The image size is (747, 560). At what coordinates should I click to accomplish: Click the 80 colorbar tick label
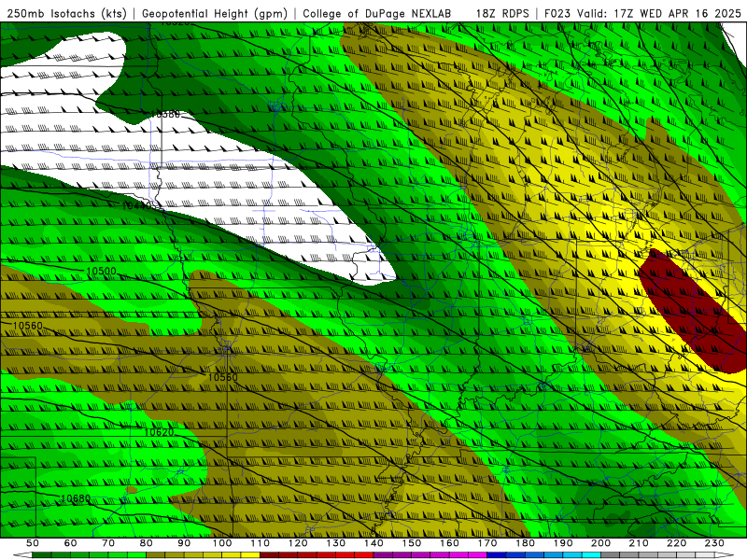(x=147, y=543)
